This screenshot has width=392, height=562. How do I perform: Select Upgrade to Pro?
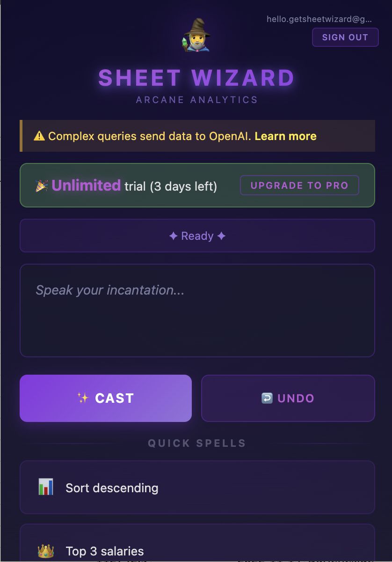(299, 185)
